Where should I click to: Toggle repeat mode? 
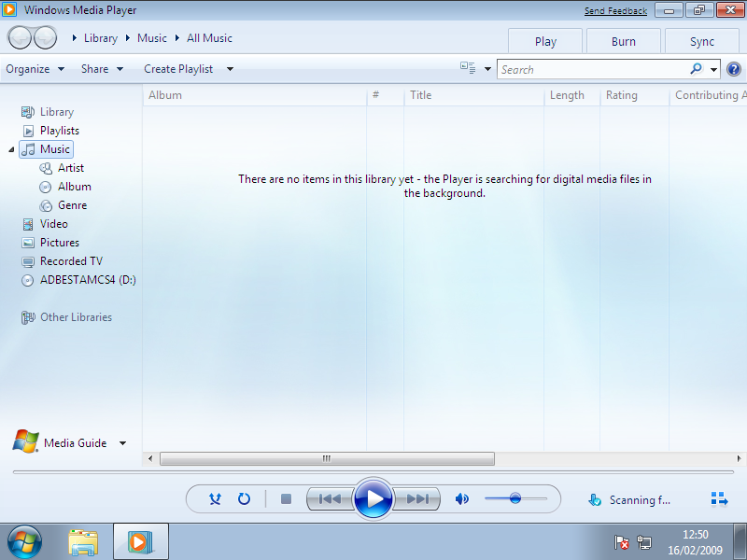(x=244, y=499)
